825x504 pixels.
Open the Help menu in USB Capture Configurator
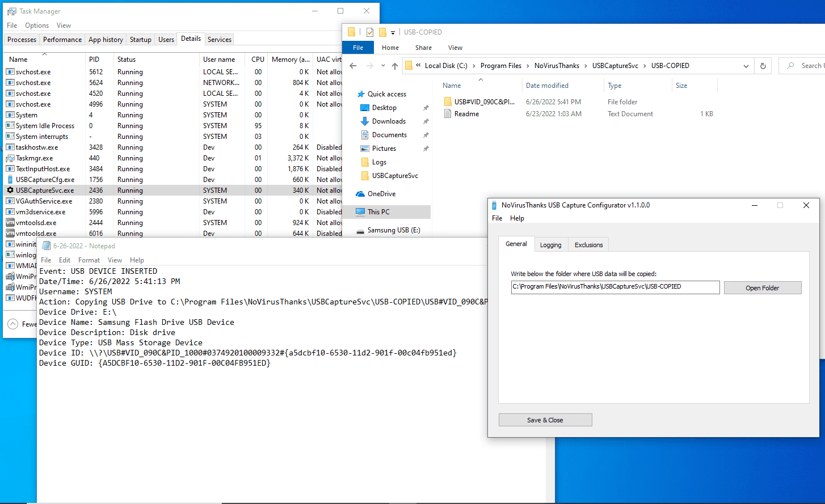(x=517, y=218)
